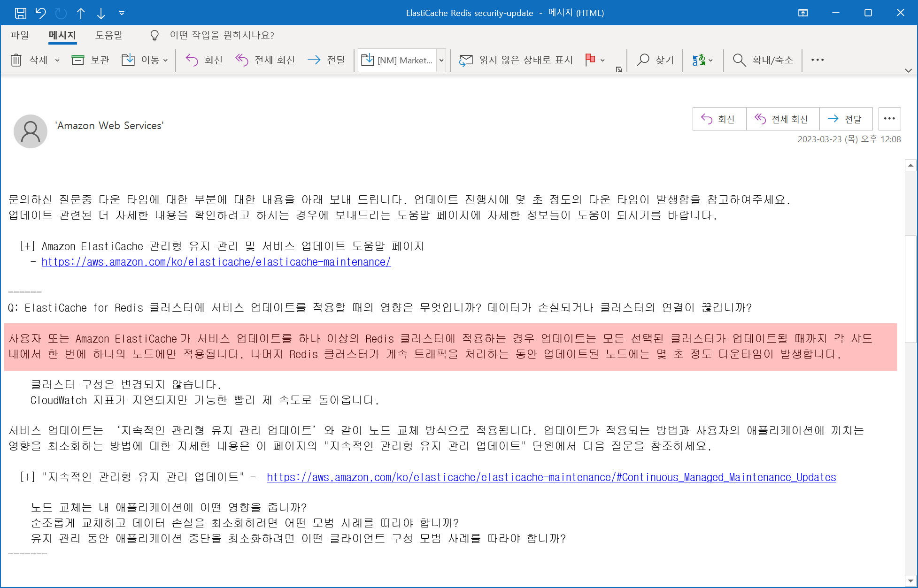Open the elasticache-maintenance help page link
This screenshot has width=918, height=588.
pos(216,262)
